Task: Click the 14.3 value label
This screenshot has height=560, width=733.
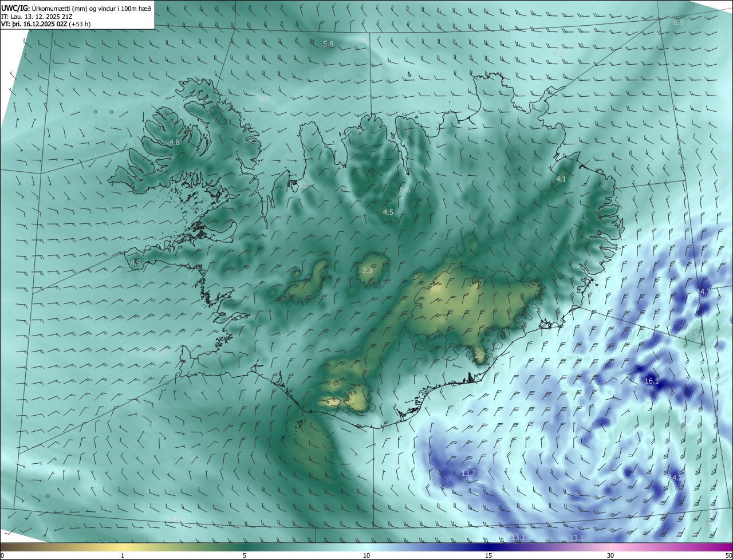Action: tap(704, 292)
